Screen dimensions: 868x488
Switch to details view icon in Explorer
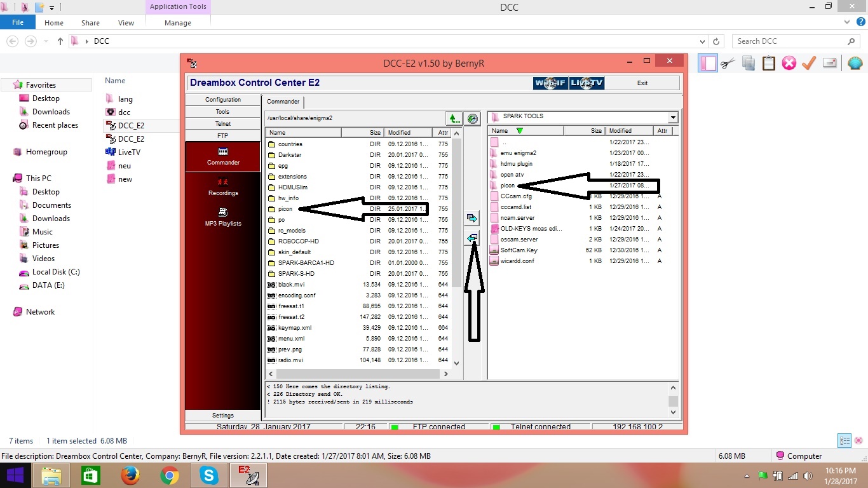point(844,440)
